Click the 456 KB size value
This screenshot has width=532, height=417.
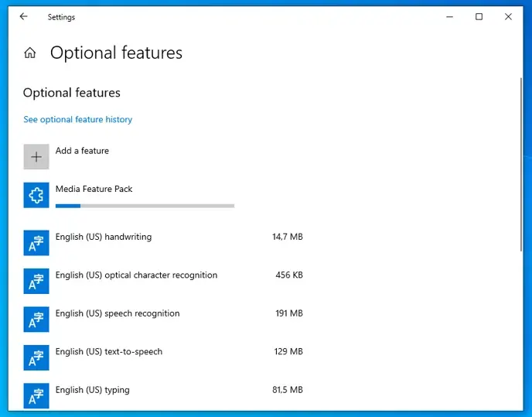(289, 275)
